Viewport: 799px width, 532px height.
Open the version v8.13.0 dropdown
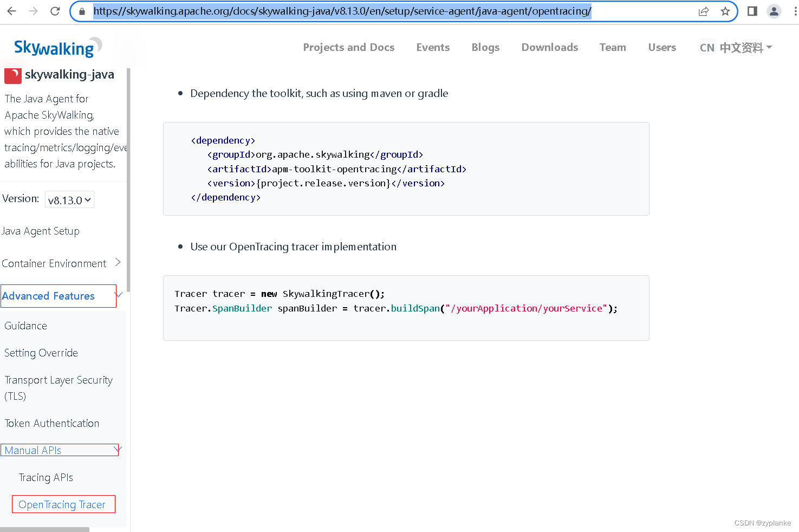69,199
